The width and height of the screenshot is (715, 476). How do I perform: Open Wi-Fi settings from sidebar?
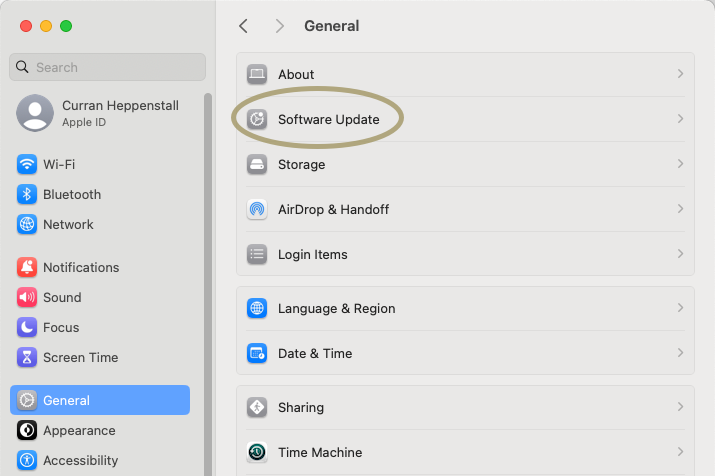[x=100, y=164]
